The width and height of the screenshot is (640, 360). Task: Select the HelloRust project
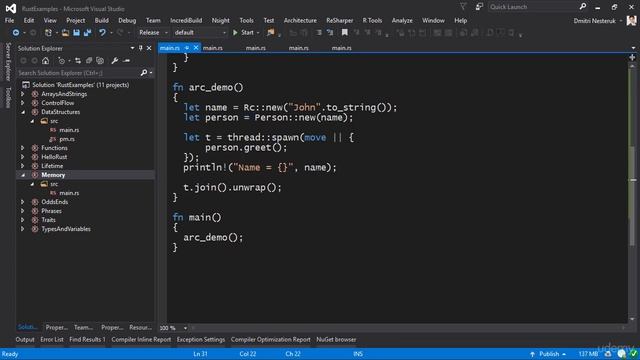[x=54, y=157]
